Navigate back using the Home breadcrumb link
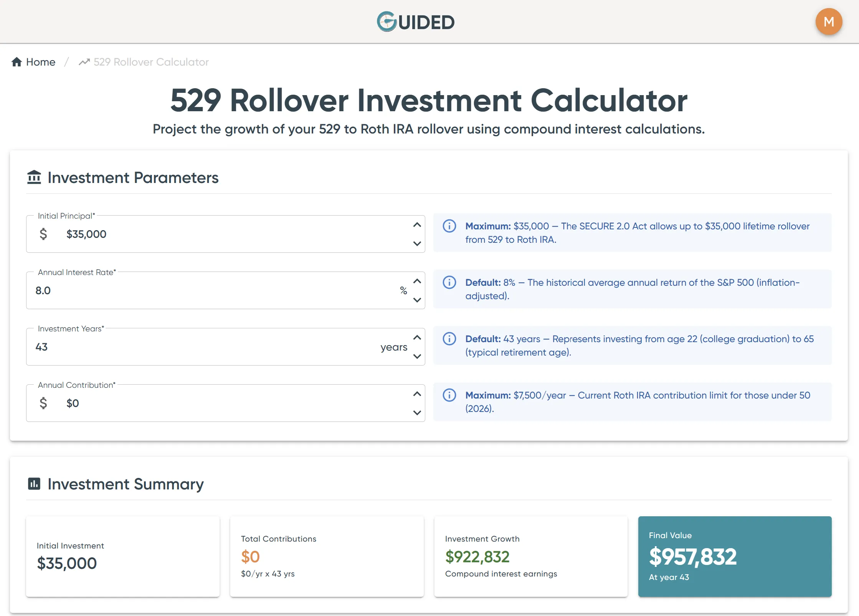The image size is (859, 616). tap(40, 62)
